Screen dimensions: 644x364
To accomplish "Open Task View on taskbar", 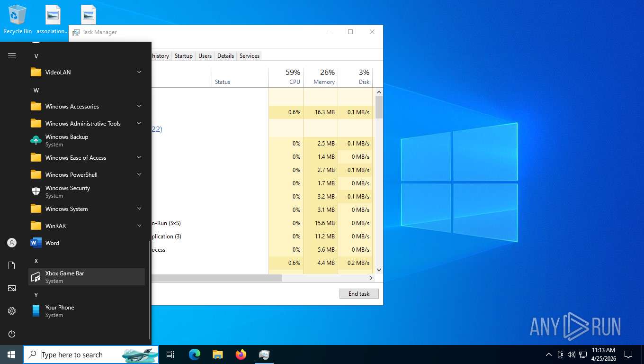I will tap(170, 355).
